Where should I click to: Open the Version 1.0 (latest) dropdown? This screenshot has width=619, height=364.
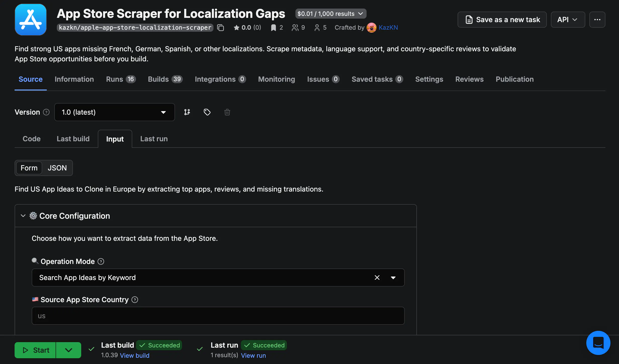(x=114, y=112)
